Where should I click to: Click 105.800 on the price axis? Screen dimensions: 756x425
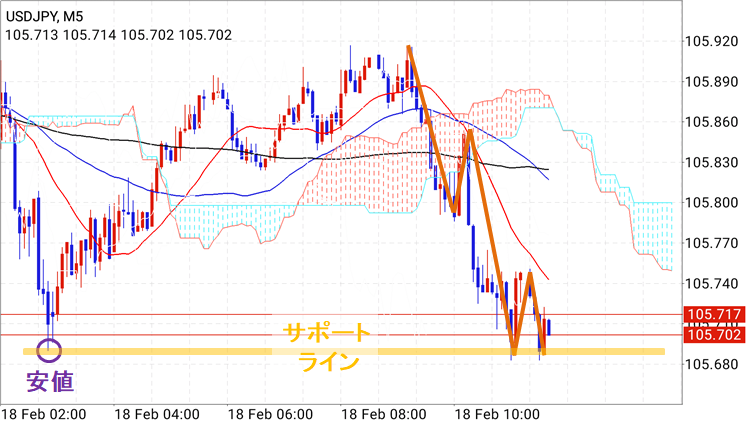coord(713,202)
